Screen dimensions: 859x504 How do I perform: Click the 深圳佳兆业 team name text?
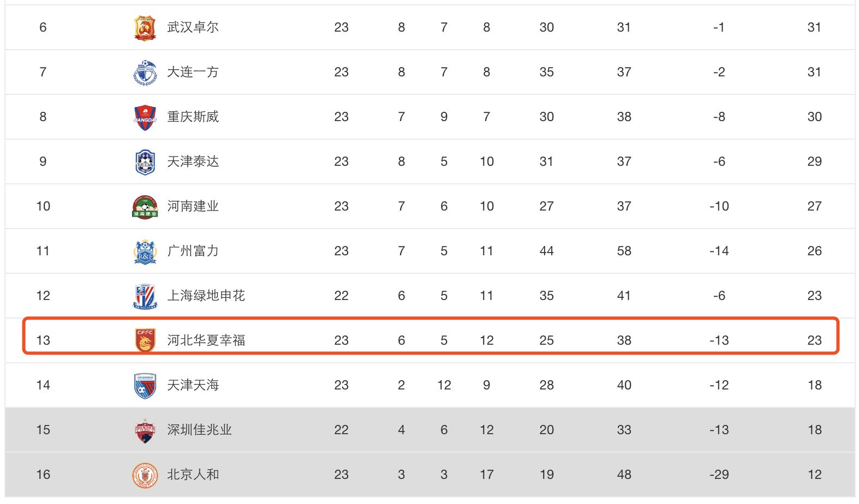point(199,430)
